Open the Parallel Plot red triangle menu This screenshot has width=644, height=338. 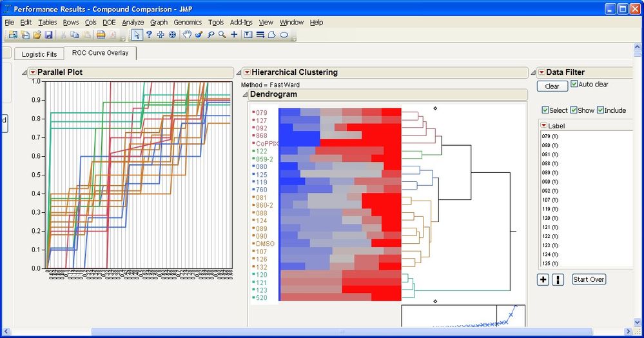tap(33, 72)
